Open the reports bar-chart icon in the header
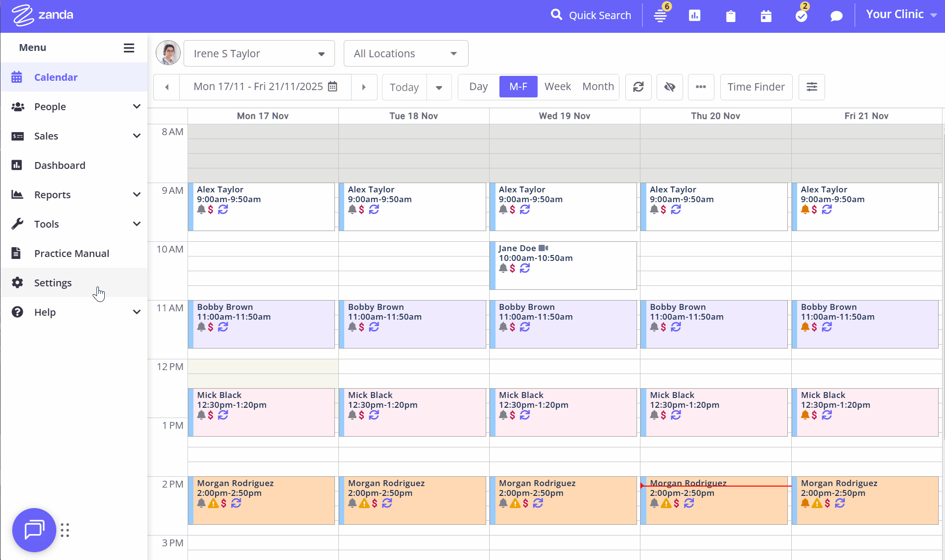The width and height of the screenshot is (945, 560). [x=695, y=15]
